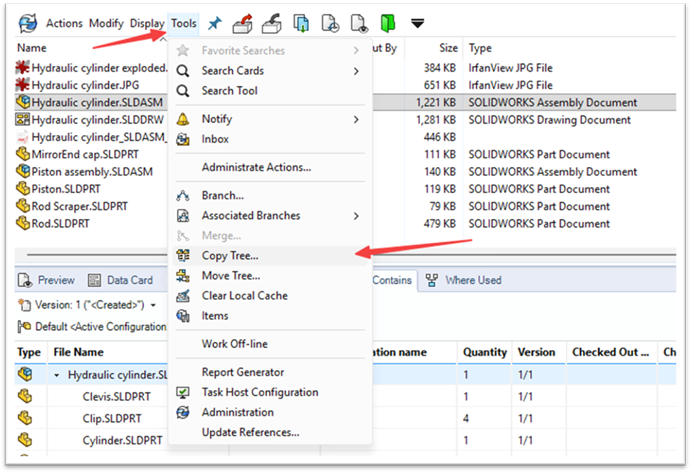
Task: Select Clip.SLDPRT in Contains list
Action: pyautogui.click(x=112, y=419)
